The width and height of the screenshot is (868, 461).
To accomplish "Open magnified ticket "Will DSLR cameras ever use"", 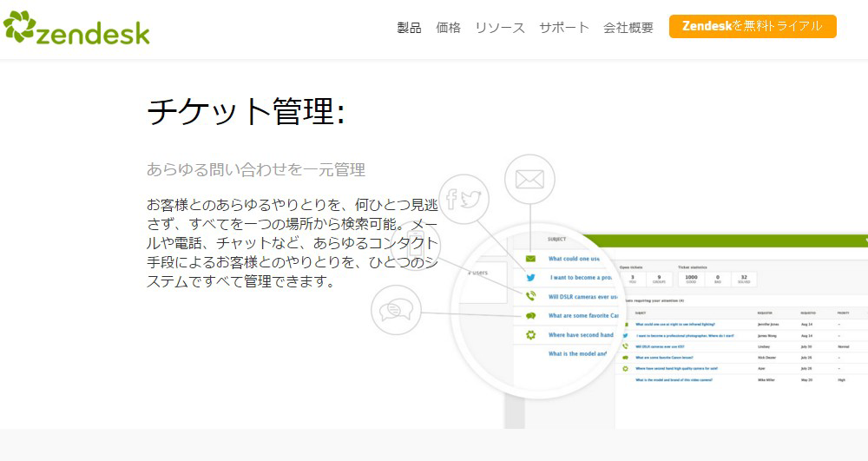I will (x=582, y=297).
